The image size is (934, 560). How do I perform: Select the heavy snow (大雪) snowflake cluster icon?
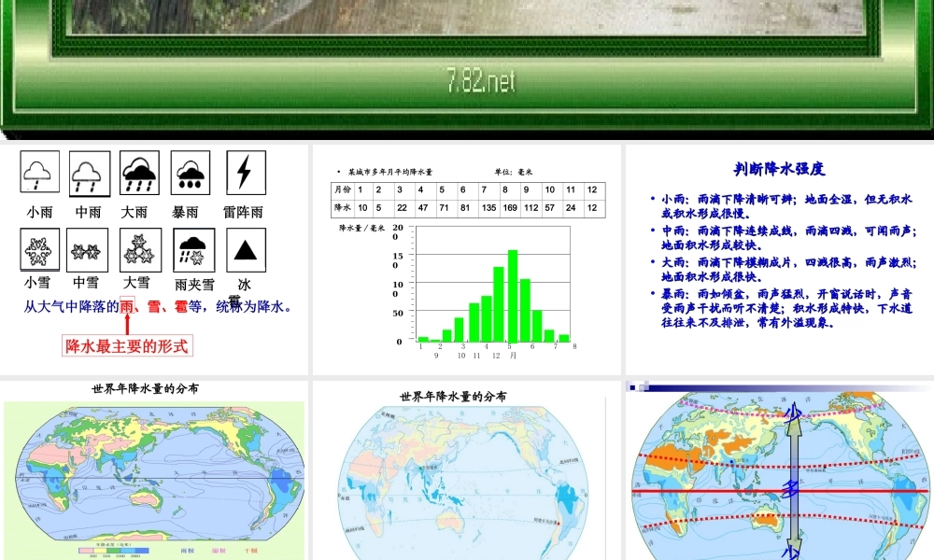[x=140, y=250]
